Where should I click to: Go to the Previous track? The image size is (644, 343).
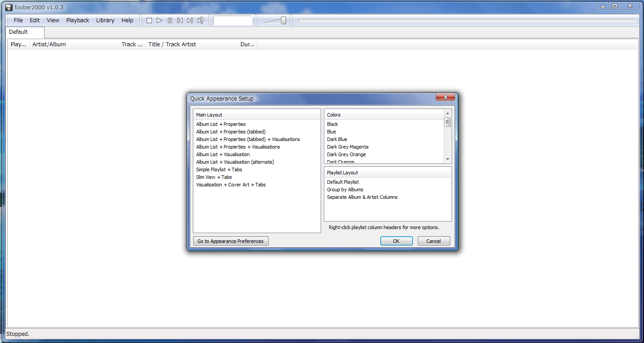point(180,20)
